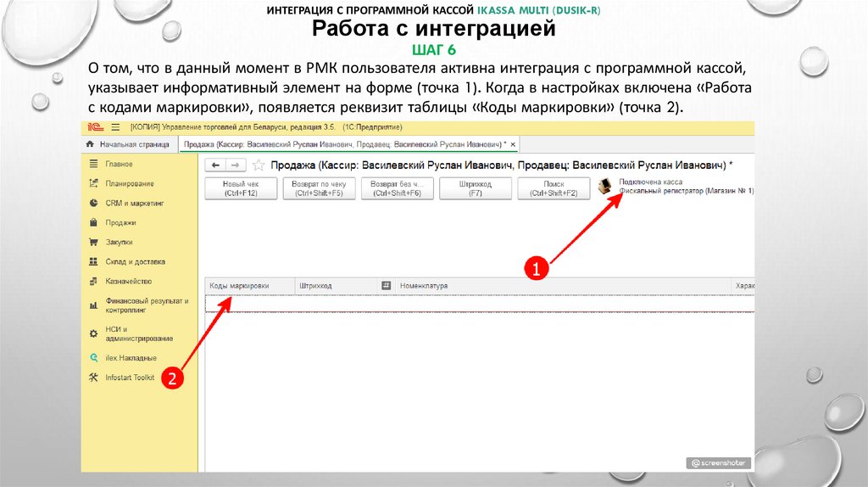The height and width of the screenshot is (487, 868).
Task: Click the Возврат без чека button
Action: 397,188
